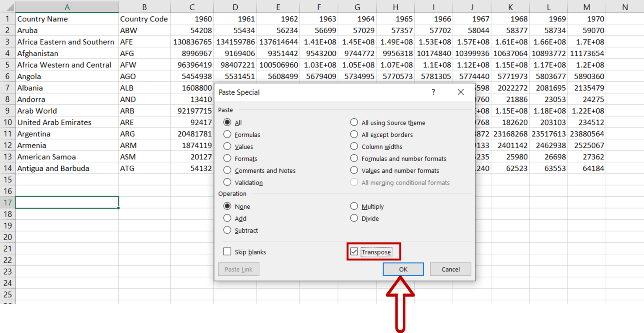Image resolution: width=644 pixels, height=333 pixels.
Task: Enable the Skip blanks checkbox
Action: point(227,251)
